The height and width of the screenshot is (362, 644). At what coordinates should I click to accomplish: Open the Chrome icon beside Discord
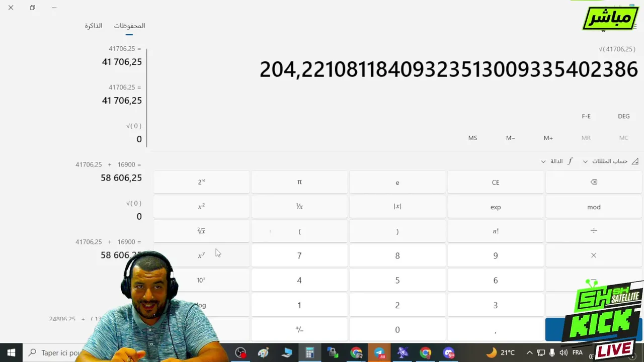point(426,353)
